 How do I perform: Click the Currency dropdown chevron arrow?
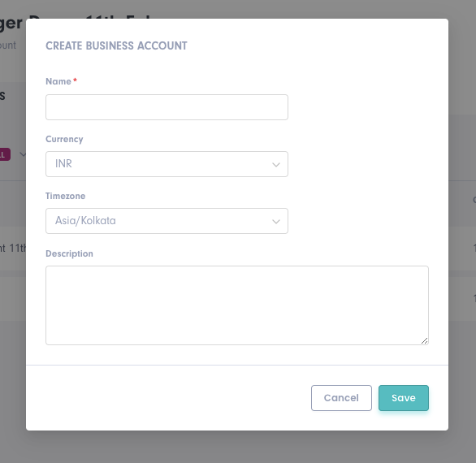[276, 165]
